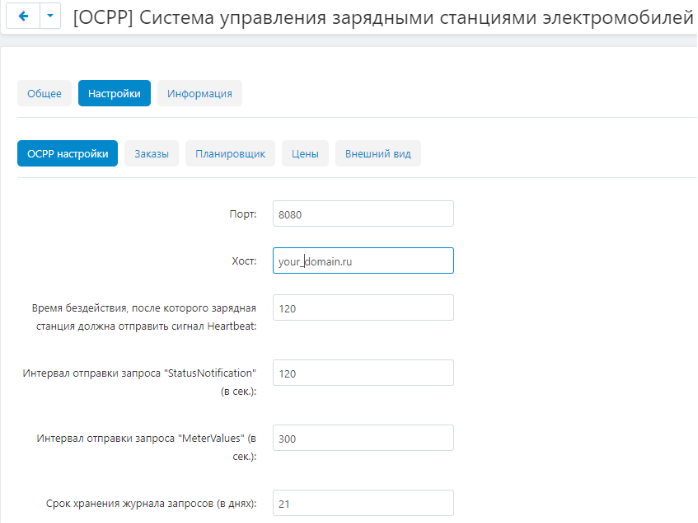Switch to the Общее tab
Image resolution: width=698 pixels, height=523 pixels.
click(45, 93)
